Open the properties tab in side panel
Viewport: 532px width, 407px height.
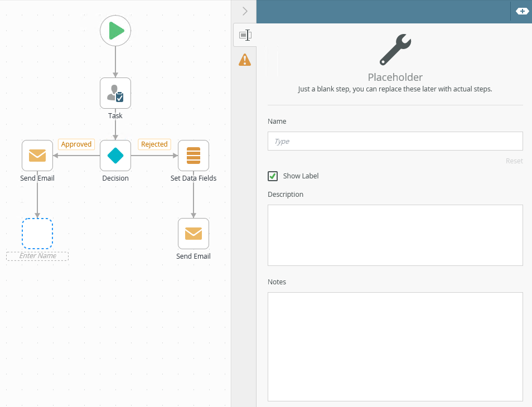244,35
